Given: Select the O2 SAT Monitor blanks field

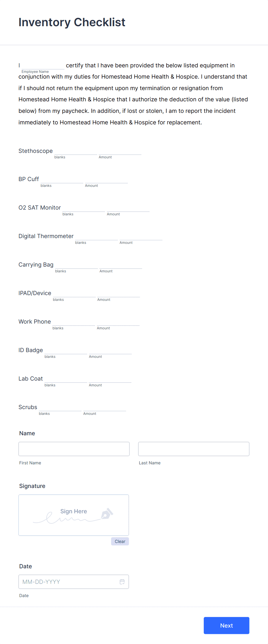Looking at the screenshot, I should pyautogui.click(x=83, y=210).
